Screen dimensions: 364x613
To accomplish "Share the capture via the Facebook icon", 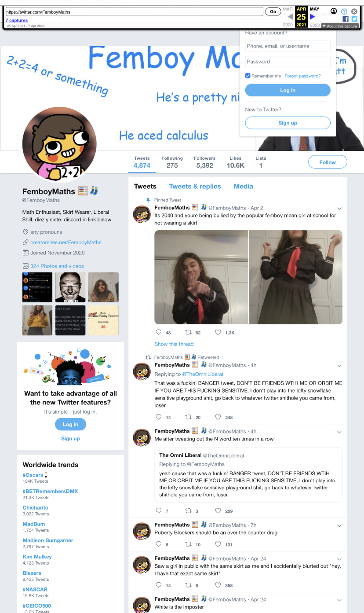I will pos(345,19).
